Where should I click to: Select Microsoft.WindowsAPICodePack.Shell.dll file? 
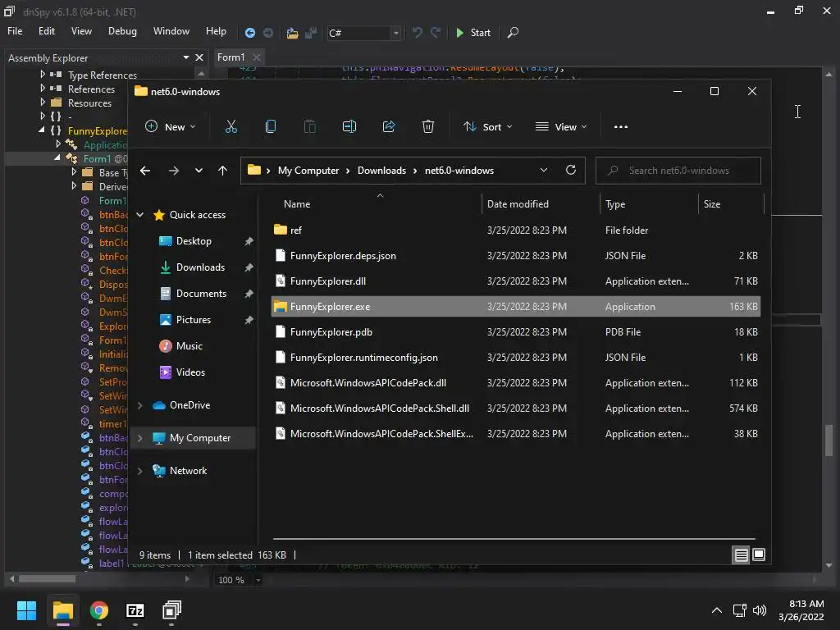pos(515,409)
